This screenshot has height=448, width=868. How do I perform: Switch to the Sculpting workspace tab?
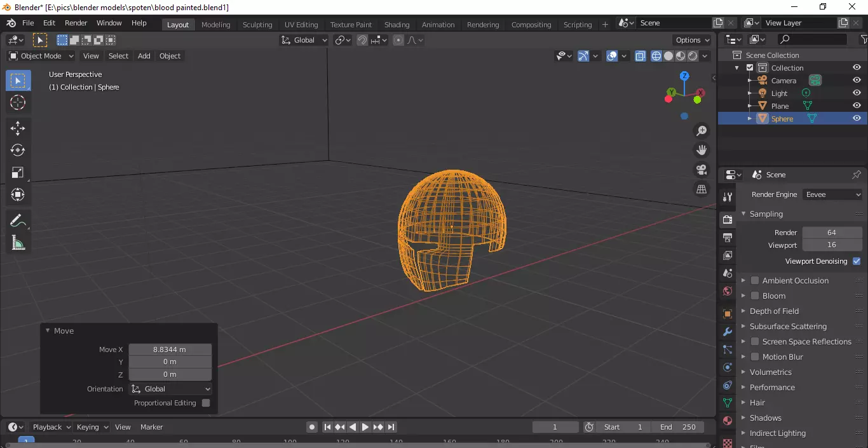tap(257, 25)
